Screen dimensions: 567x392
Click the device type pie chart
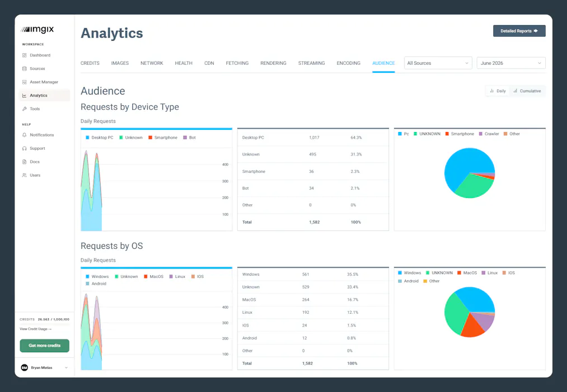[x=470, y=173]
